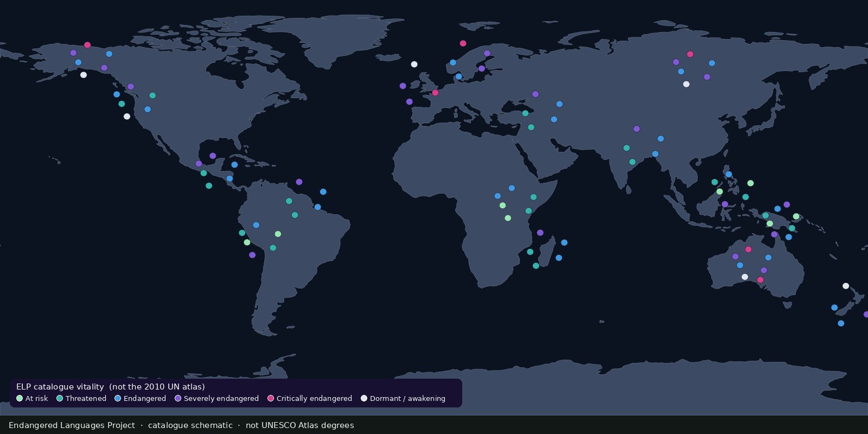Viewport: 868px width, 434px height.
Task: Select the pink critically endangered marker in Siberia
Action: (690, 54)
